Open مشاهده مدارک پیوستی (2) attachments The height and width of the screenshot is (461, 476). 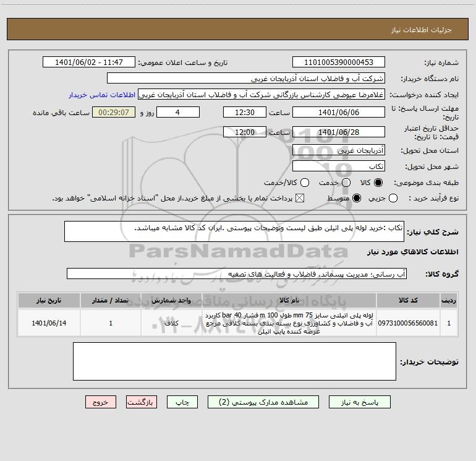click(263, 402)
